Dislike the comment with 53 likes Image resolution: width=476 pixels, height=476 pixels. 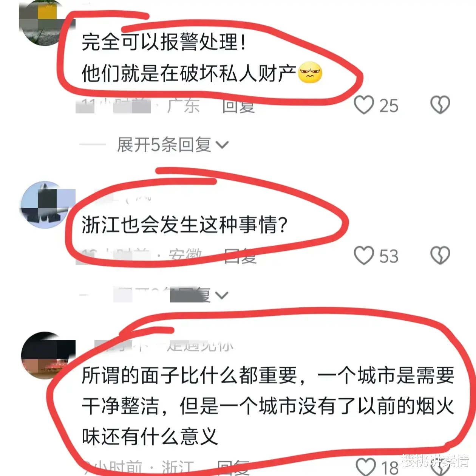point(440,256)
